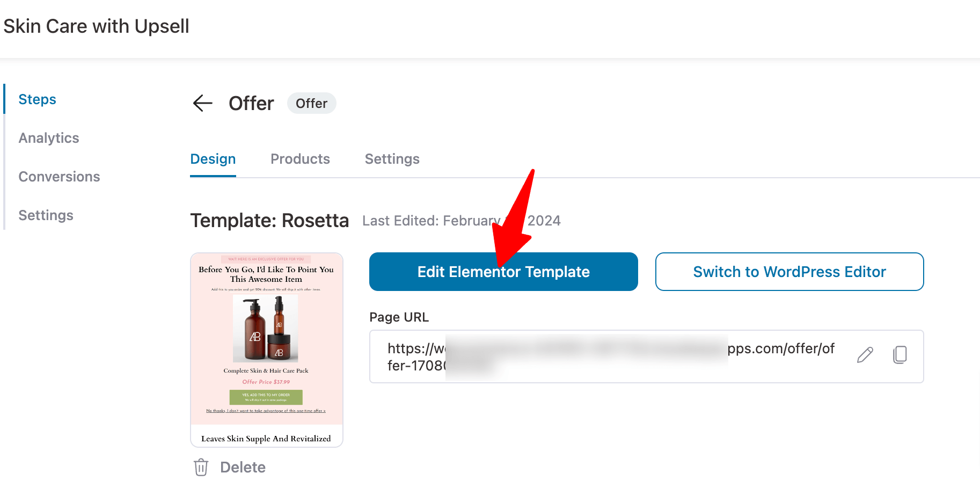
Task: Click the Skin Care with Upsell title
Action: (x=97, y=26)
